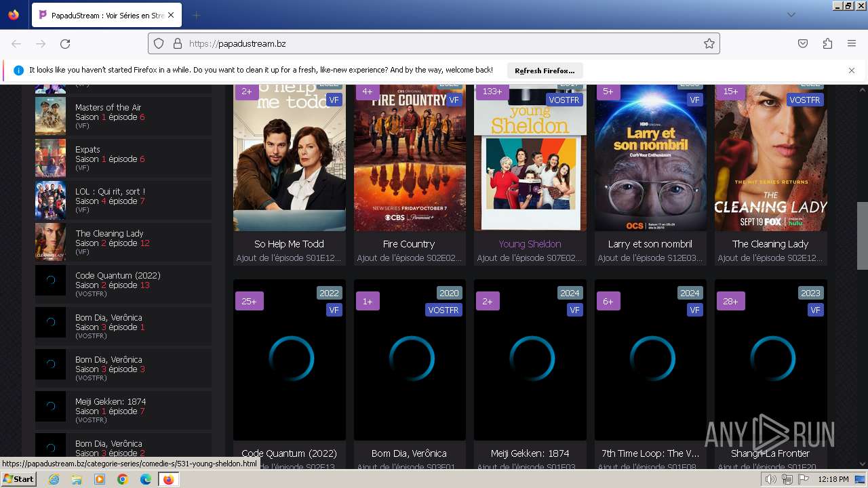Open Windows Explorer folder in taskbar
The height and width of the screenshot is (488, 868).
(77, 479)
